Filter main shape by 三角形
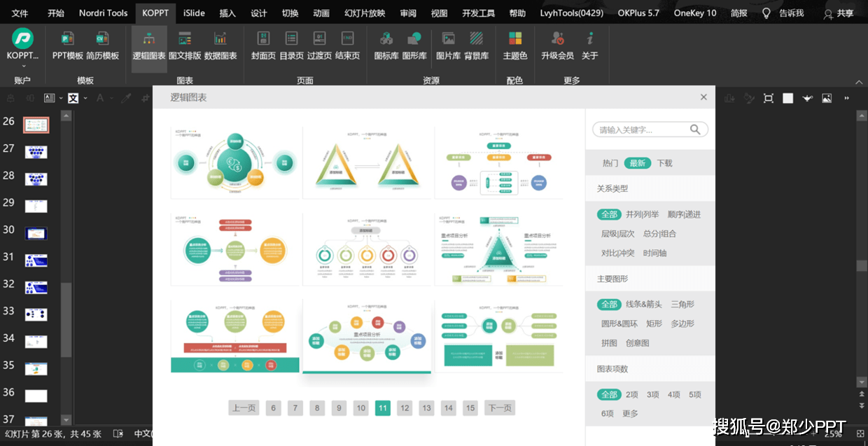Viewport: 868px width, 446px height. pos(682,304)
